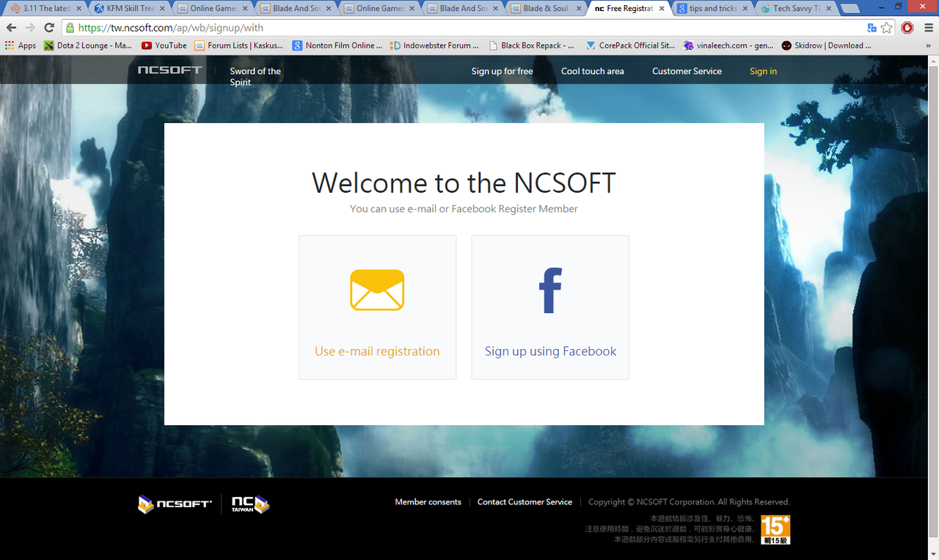Viewport: 939px width, 560px height.
Task: Open CorePack Official Site bookmark
Action: pyautogui.click(x=631, y=45)
